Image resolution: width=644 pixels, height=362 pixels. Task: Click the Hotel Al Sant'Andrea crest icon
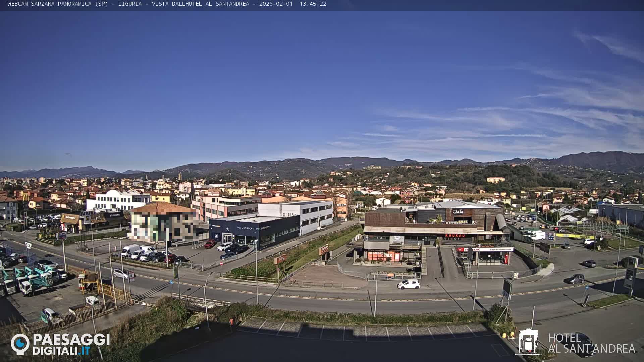[x=528, y=342]
